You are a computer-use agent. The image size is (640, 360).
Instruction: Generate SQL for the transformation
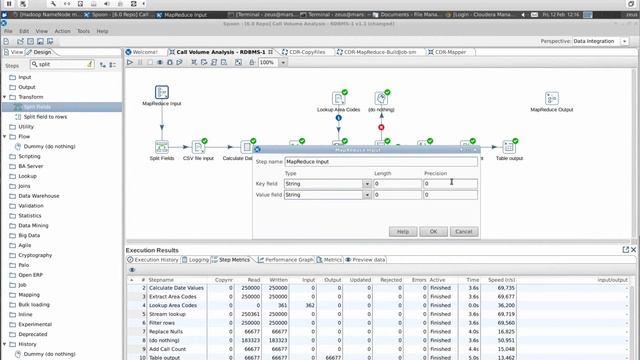[214, 62]
